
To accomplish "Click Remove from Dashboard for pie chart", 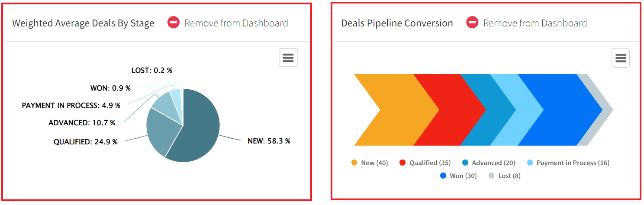I will [x=236, y=23].
